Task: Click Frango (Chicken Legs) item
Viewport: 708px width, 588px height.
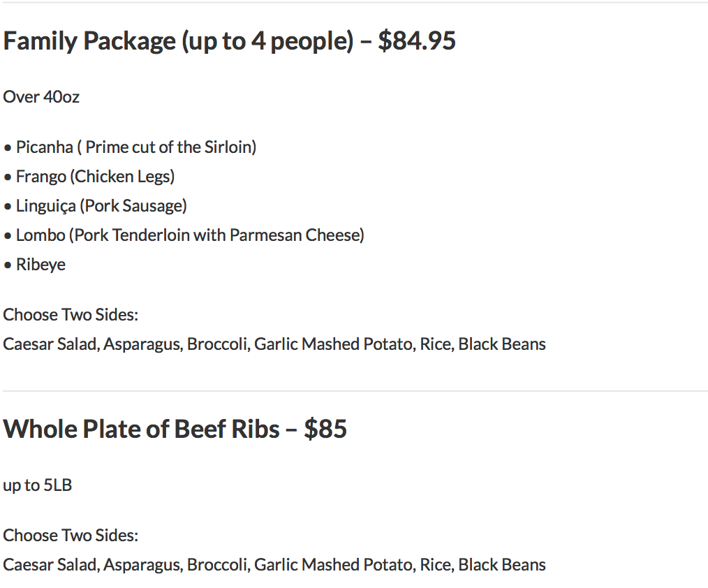Action: (x=95, y=177)
